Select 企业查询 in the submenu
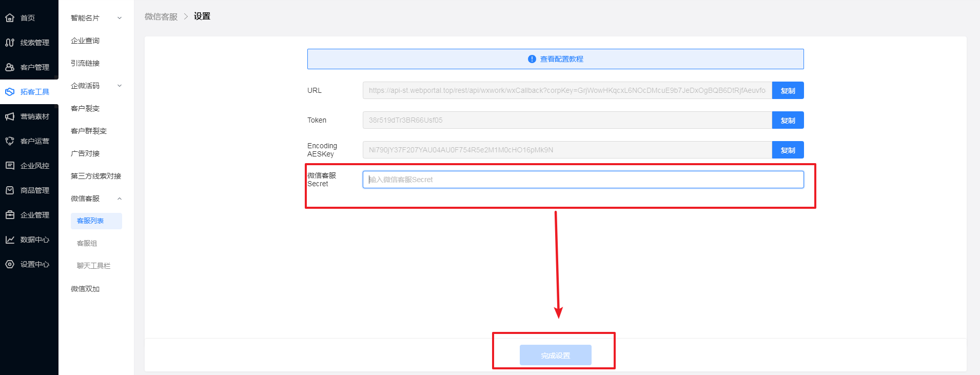Screen dimensions: 980x375 tap(85, 41)
